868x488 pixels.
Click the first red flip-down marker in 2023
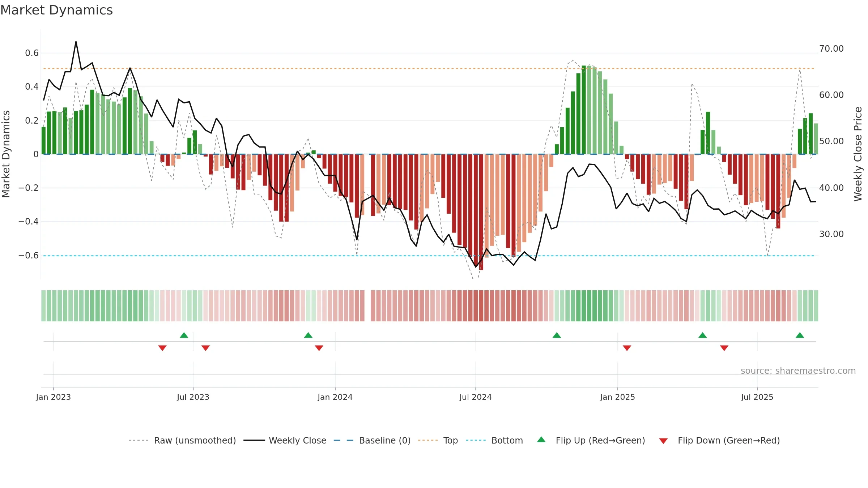pyautogui.click(x=162, y=348)
